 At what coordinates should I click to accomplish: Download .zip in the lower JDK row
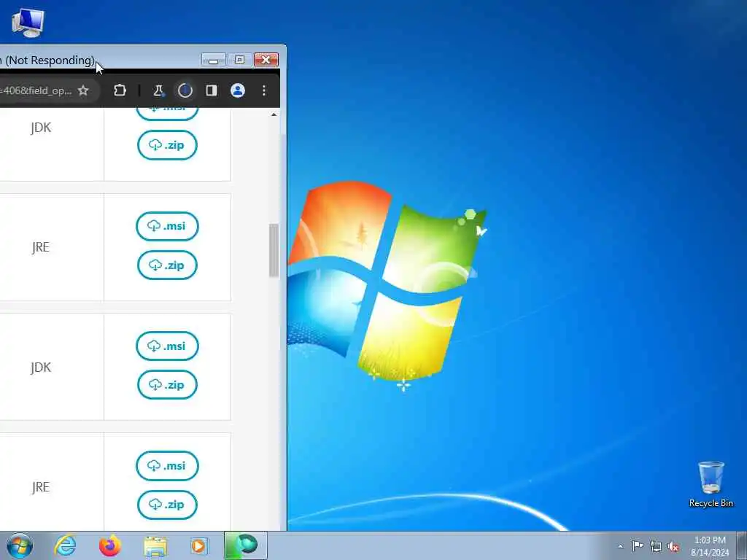tap(167, 385)
